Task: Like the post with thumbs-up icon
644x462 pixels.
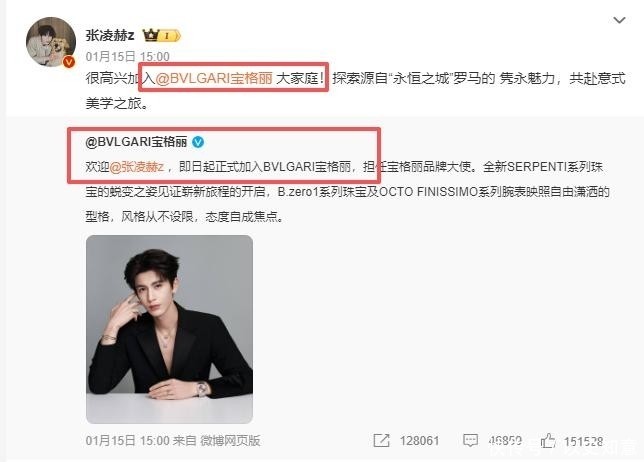Action: 548,441
